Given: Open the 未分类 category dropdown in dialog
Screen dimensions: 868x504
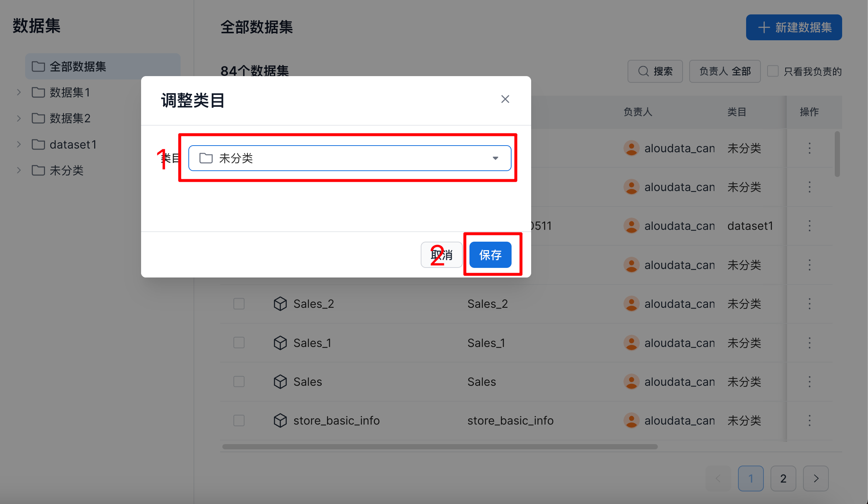Looking at the screenshot, I should coord(349,158).
